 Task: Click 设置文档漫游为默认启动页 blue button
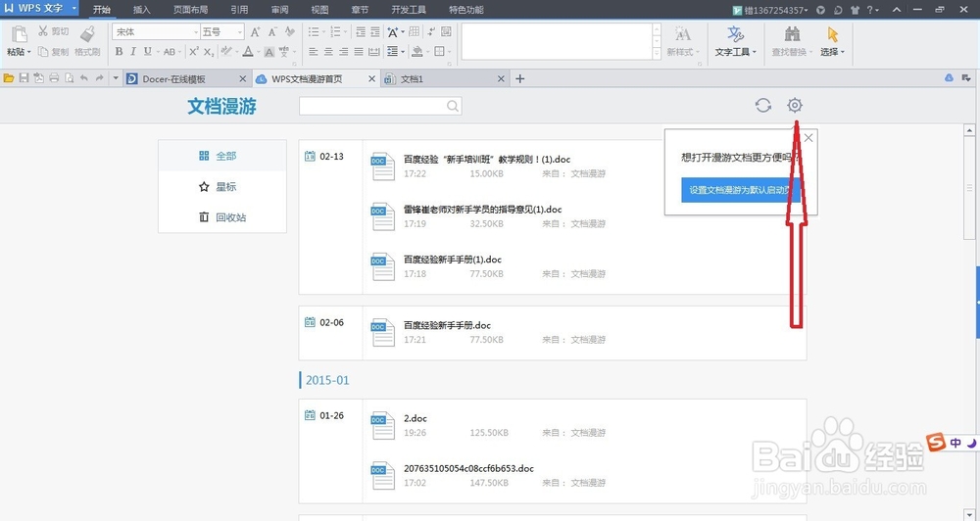click(741, 190)
